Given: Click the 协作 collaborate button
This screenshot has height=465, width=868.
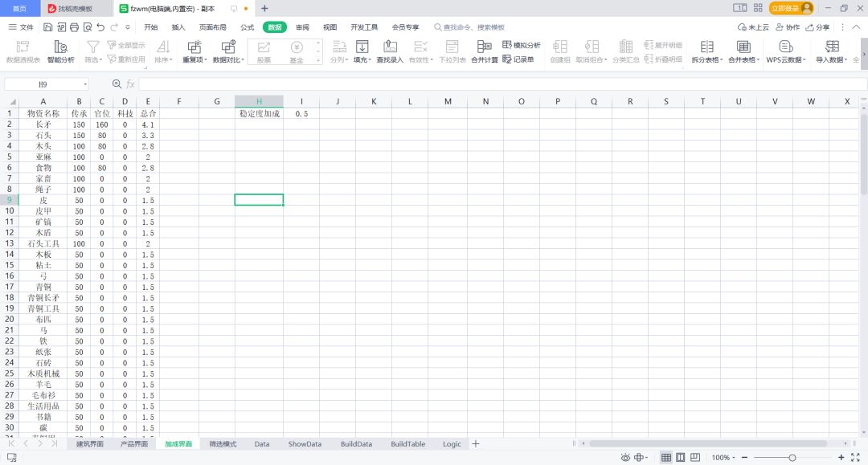Looking at the screenshot, I should (x=788, y=27).
